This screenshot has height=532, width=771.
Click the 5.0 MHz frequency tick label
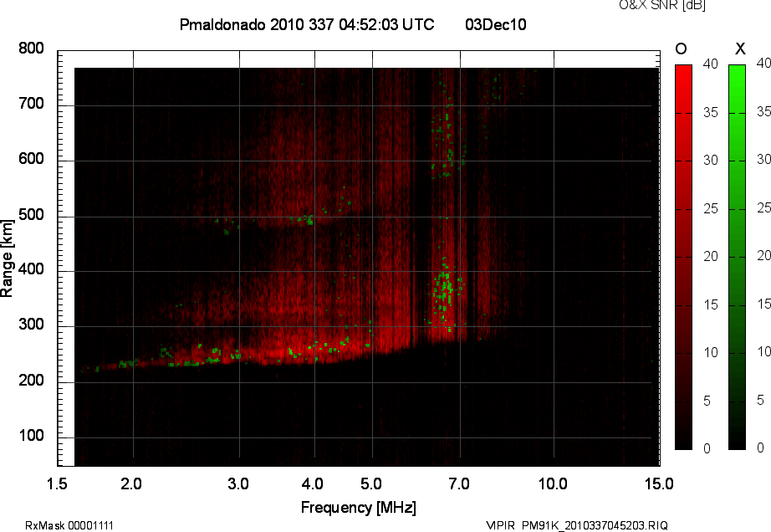pos(370,483)
